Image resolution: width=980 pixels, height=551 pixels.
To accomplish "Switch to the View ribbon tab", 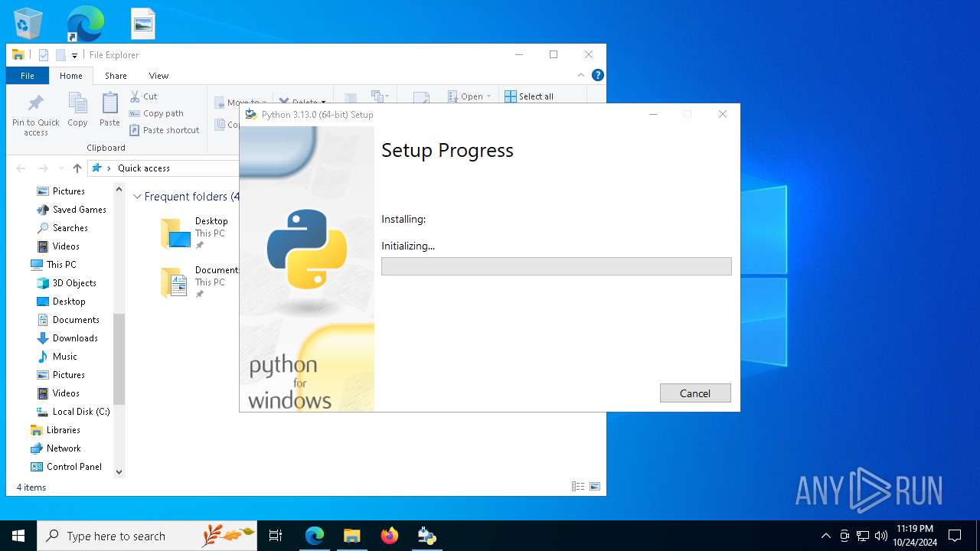I will pos(158,76).
